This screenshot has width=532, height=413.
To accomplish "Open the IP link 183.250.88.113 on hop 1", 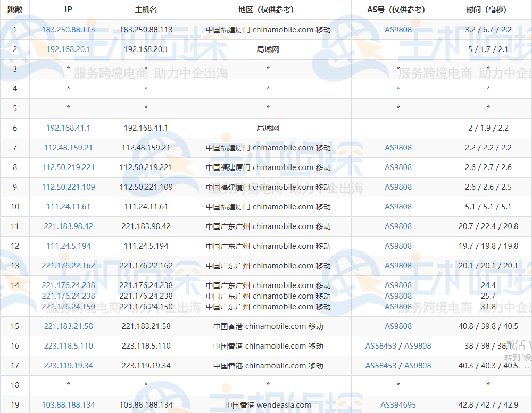I will (x=68, y=30).
